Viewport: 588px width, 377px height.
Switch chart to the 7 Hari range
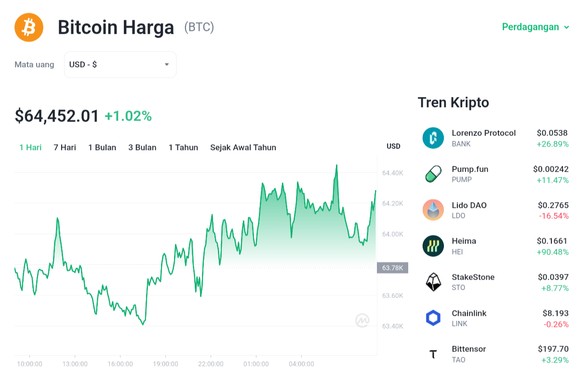point(65,148)
